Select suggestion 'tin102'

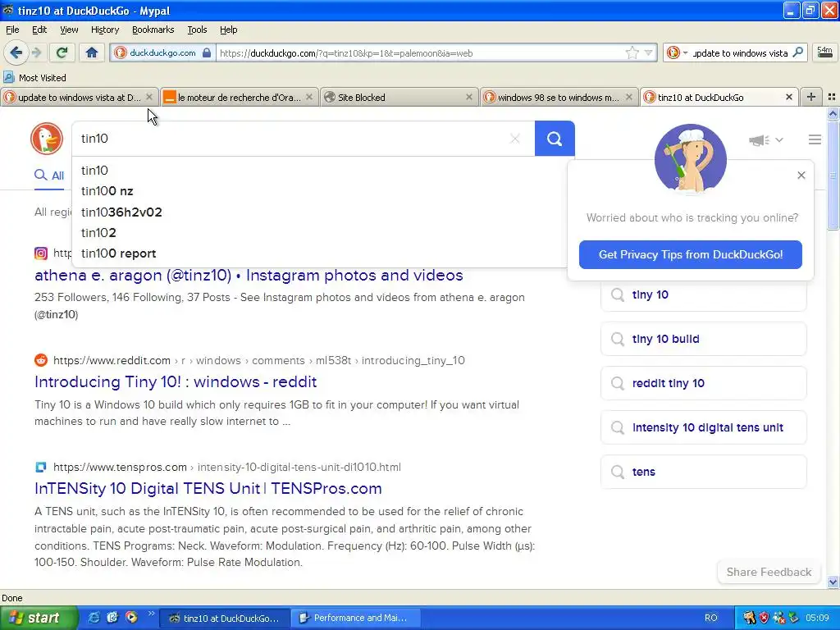[319, 232]
